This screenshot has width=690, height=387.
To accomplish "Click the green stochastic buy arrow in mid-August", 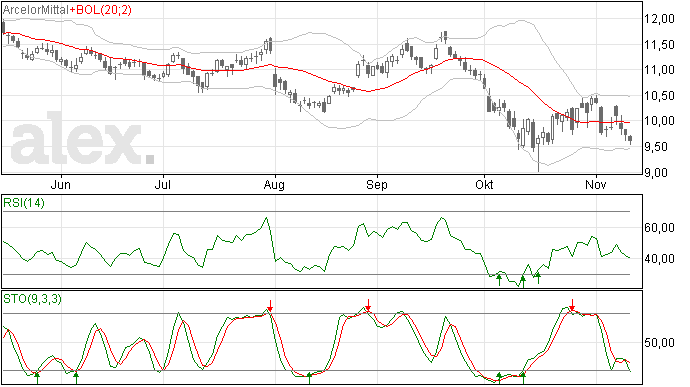I will pyautogui.click(x=309, y=378).
